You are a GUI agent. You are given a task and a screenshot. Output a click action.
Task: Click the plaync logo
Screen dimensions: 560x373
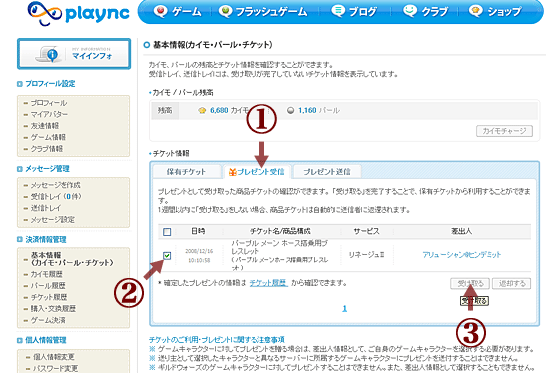click(79, 14)
